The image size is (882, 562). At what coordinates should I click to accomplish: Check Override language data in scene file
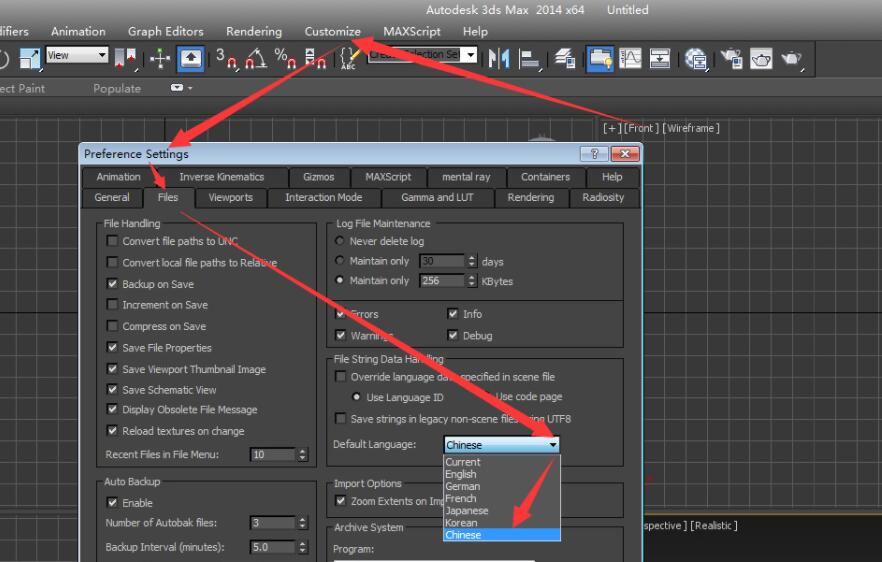click(x=341, y=377)
